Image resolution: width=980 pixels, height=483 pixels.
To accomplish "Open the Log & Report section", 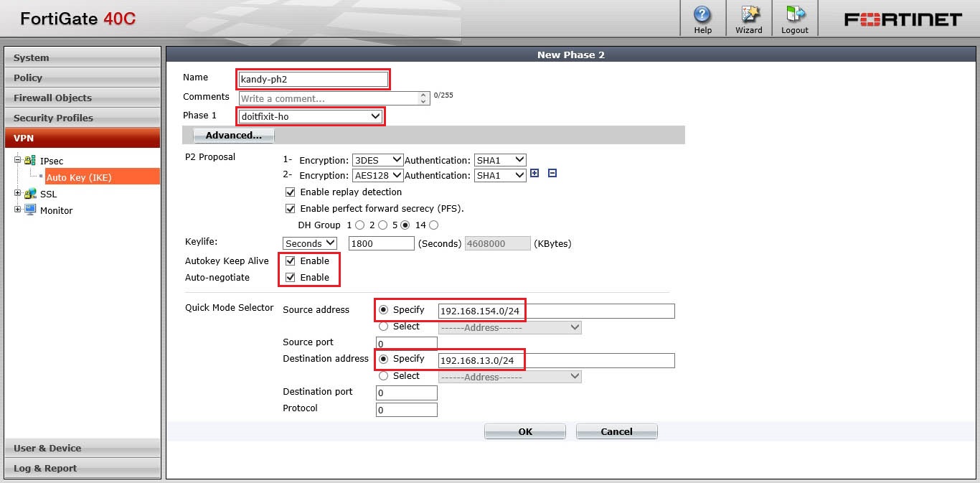I will (83, 468).
